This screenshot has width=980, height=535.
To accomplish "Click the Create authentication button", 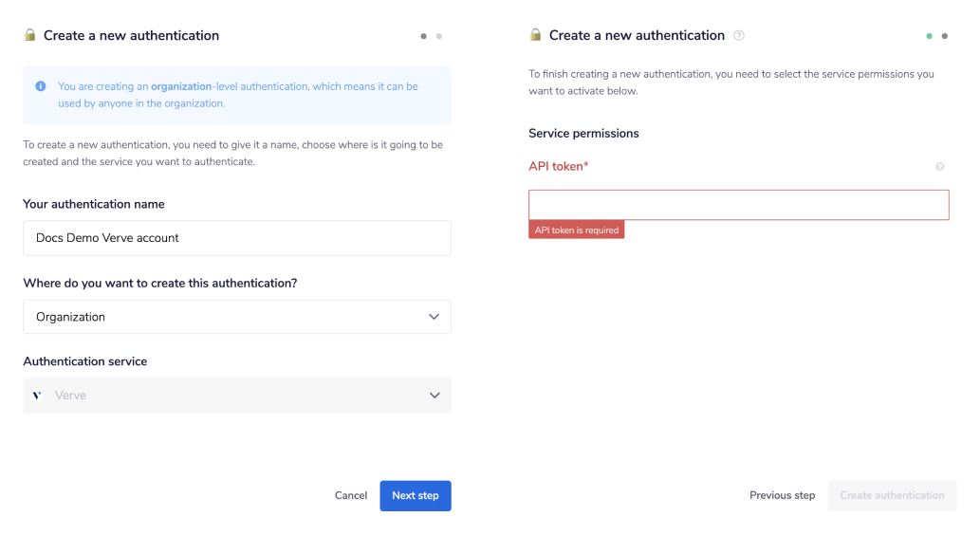I will pos(892,495).
